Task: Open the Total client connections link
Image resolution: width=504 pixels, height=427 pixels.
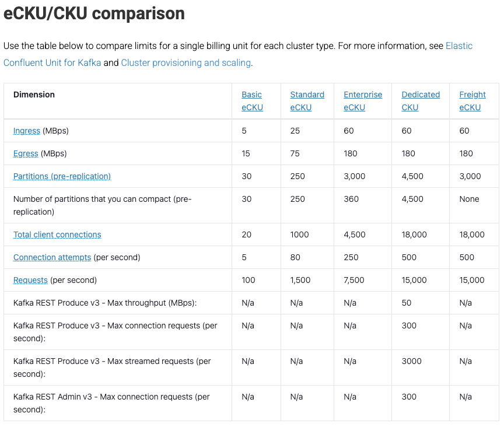Action: [57, 235]
